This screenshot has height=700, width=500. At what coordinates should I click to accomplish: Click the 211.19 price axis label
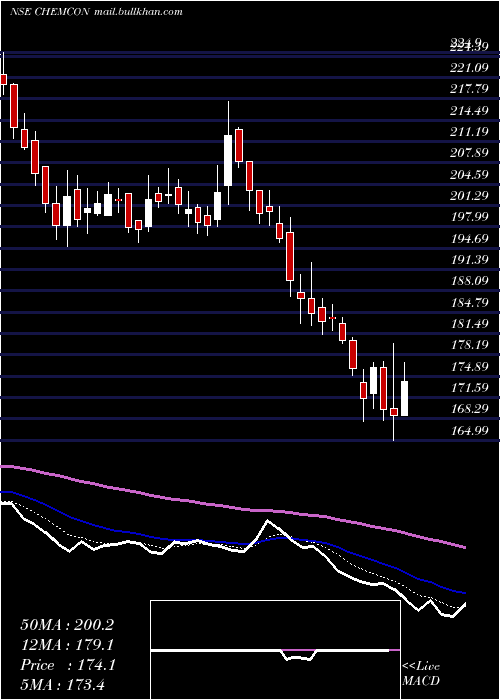click(x=469, y=132)
